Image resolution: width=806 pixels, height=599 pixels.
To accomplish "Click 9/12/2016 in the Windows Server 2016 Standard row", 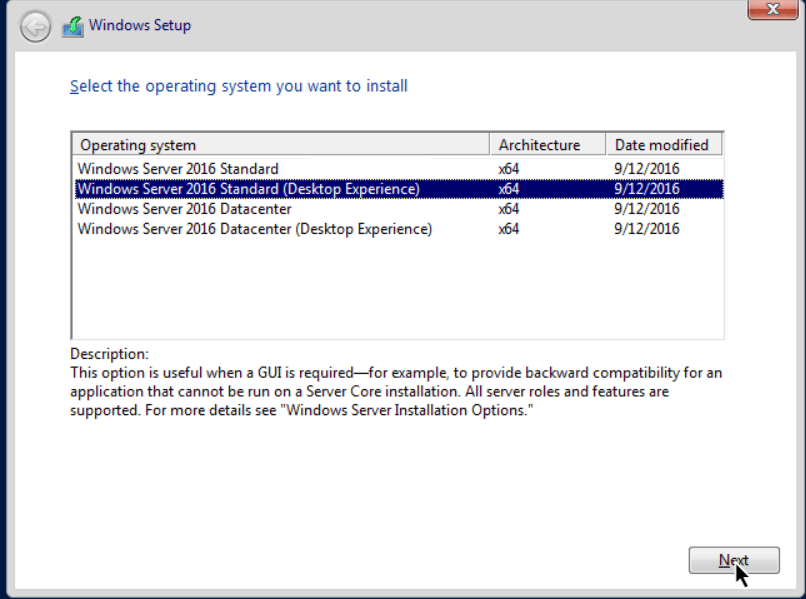I will 647,169.
